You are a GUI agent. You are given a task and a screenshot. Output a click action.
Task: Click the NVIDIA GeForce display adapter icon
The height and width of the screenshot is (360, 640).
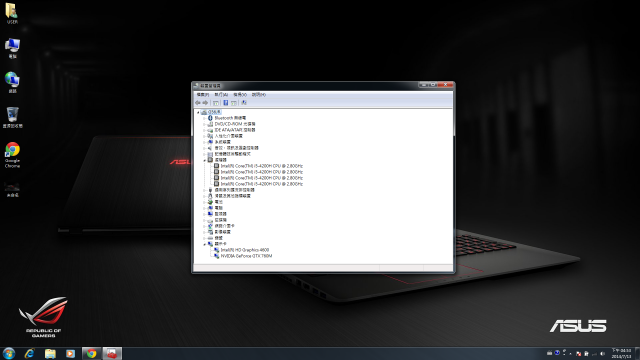216,256
